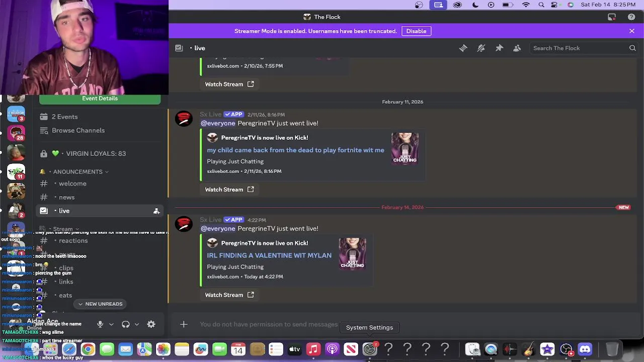
Task: Collapse the Stream category
Action: [63, 229]
